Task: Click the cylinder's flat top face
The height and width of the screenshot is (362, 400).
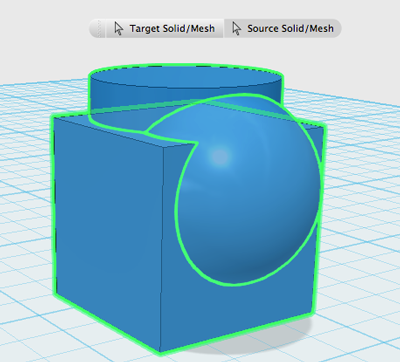Action: click(185, 77)
